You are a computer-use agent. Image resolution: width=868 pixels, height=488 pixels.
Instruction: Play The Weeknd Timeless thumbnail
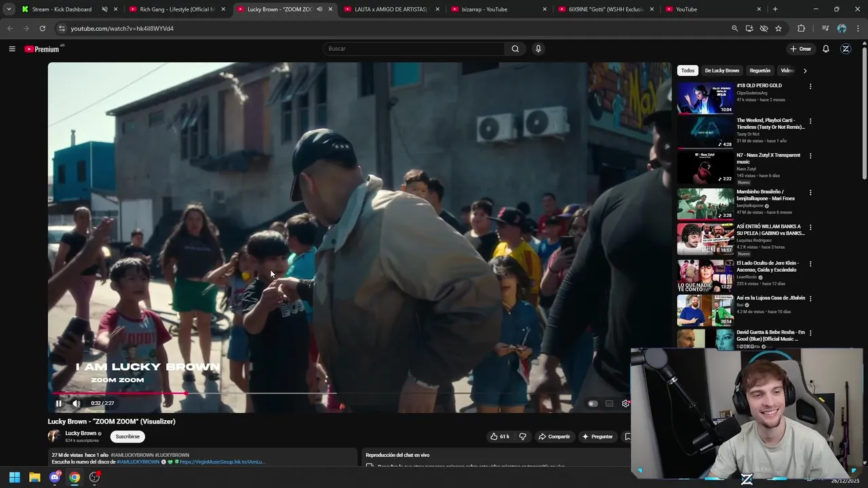tap(705, 133)
